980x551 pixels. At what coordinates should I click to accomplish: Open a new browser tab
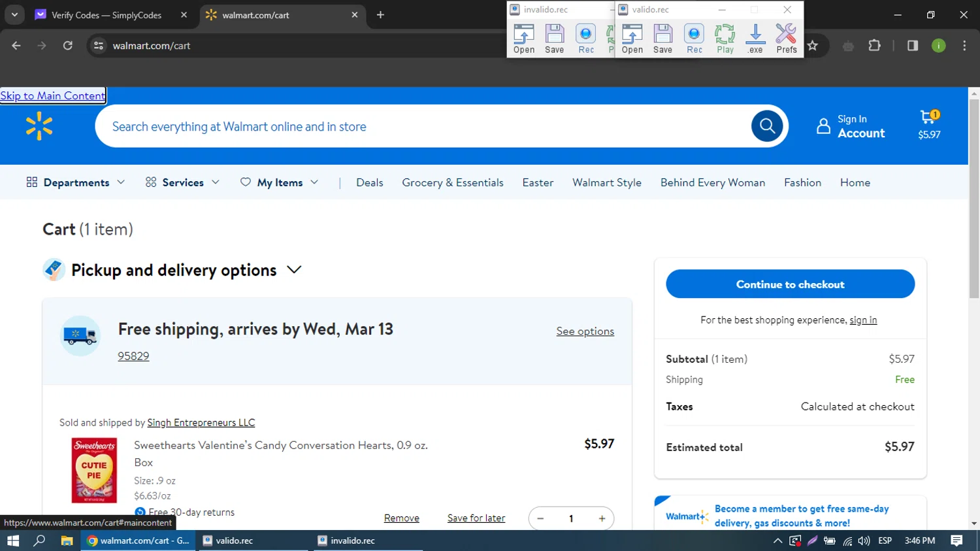click(x=380, y=14)
